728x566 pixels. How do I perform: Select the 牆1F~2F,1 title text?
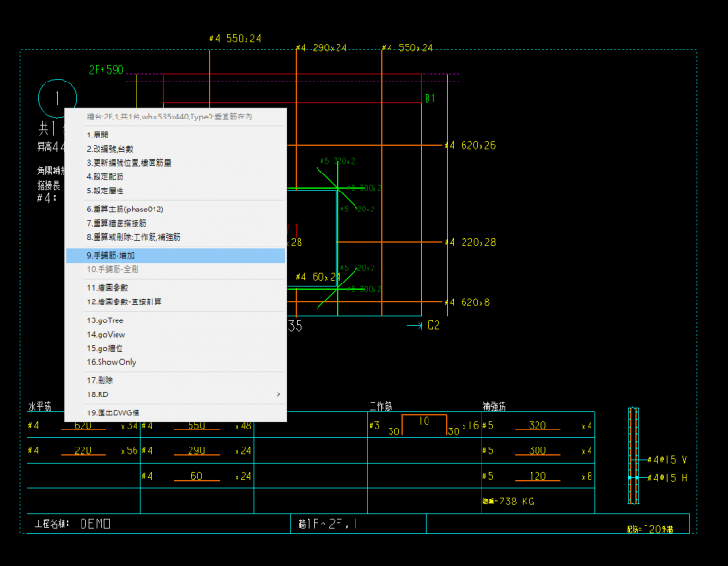[x=327, y=523]
